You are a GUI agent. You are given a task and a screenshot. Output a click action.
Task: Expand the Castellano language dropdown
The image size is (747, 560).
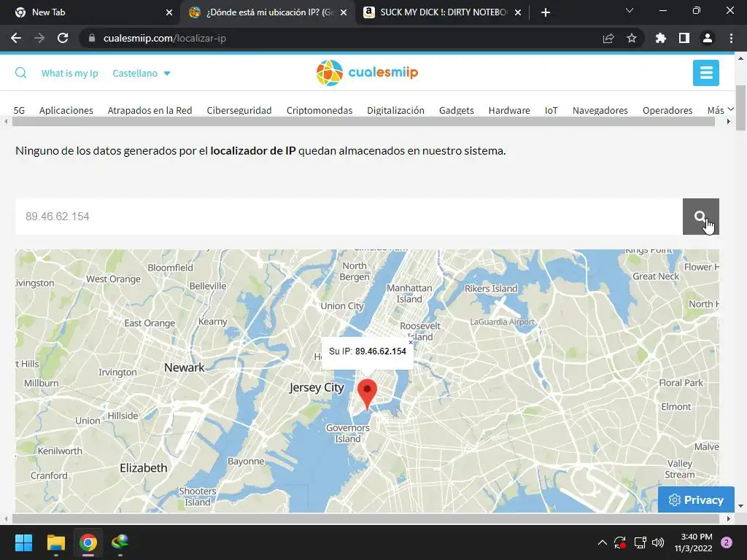(142, 74)
